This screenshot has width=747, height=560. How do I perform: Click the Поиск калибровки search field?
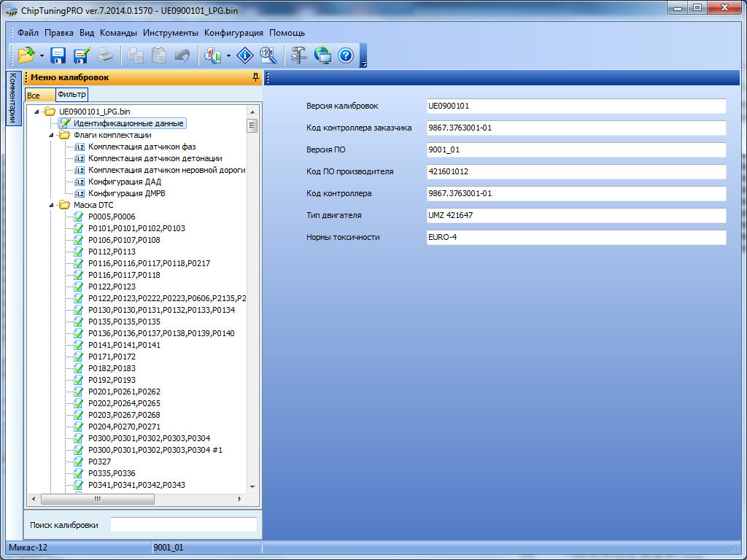coord(183,525)
